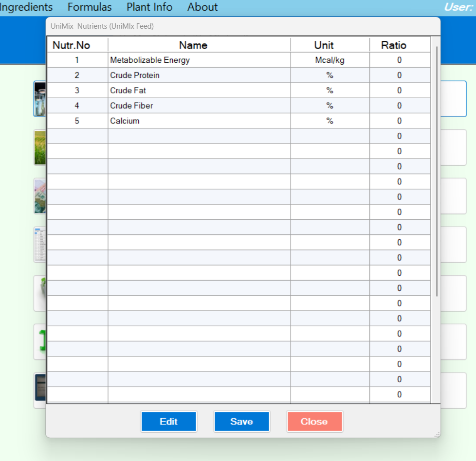The image size is (476, 461).
Task: Click the Name column header
Action: coord(193,45)
